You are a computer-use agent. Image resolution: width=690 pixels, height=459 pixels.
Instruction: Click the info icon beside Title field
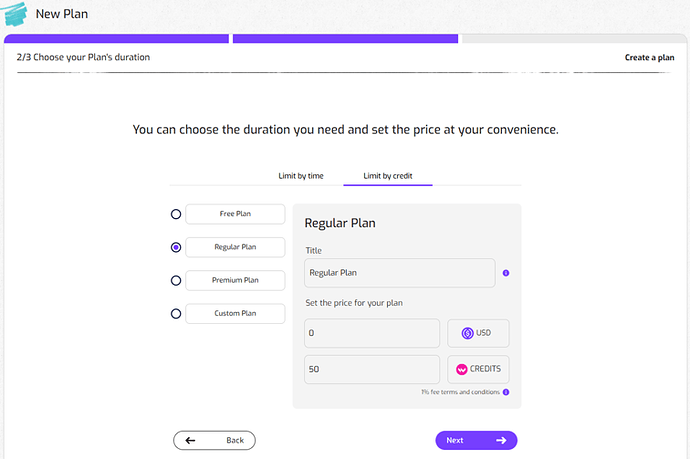[506, 273]
